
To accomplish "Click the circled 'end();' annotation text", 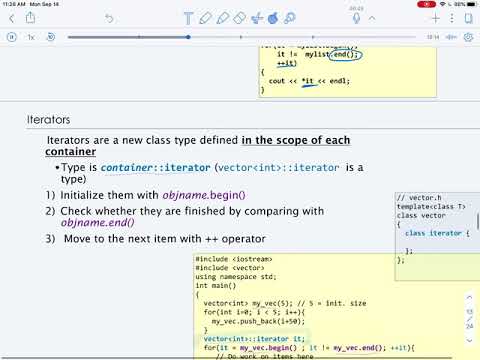I will (345, 54).
